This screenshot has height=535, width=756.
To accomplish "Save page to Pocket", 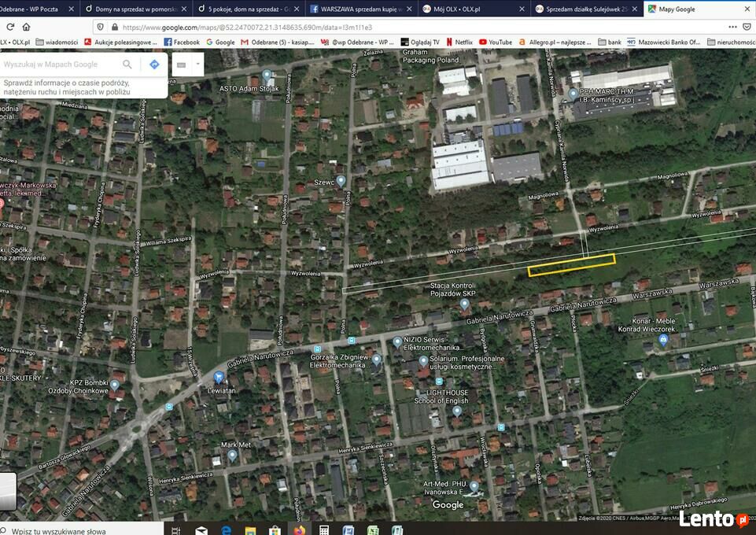I will 747,27.
